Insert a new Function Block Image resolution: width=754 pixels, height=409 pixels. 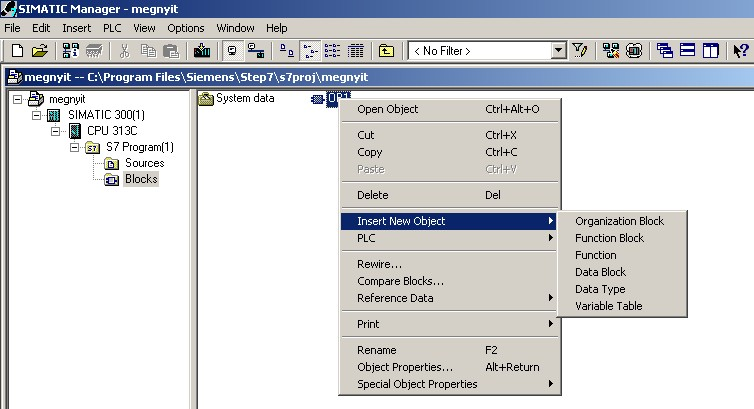click(x=622, y=238)
